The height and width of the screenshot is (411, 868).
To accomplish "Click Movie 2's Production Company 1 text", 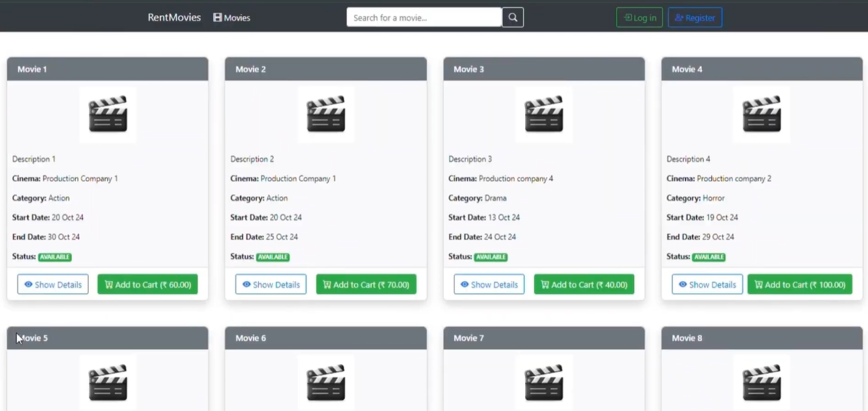I will pos(299,179).
